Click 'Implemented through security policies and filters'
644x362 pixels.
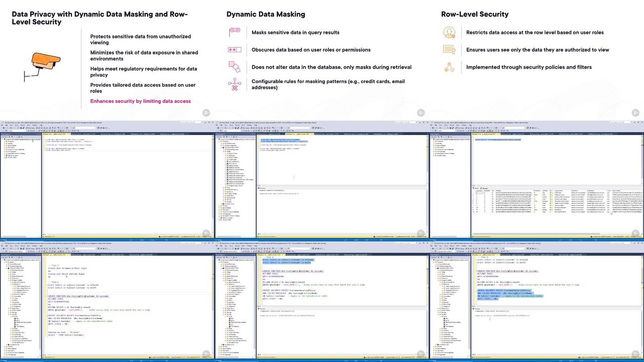tap(529, 67)
